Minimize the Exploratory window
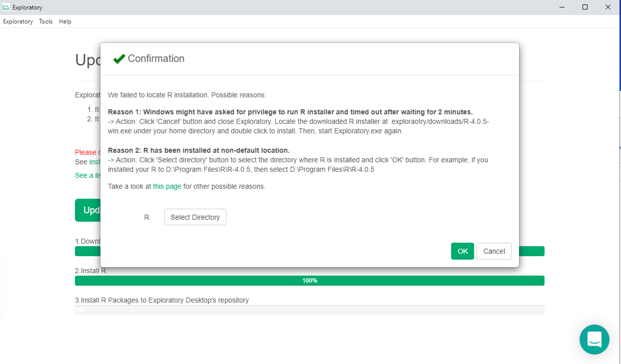The width and height of the screenshot is (621, 364). coord(562,7)
